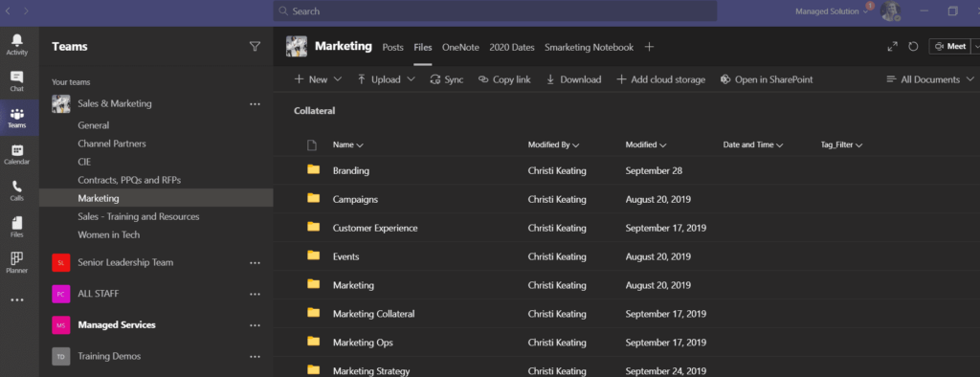This screenshot has height=377, width=980.
Task: Click the Collateral breadcrumb
Action: tap(314, 111)
